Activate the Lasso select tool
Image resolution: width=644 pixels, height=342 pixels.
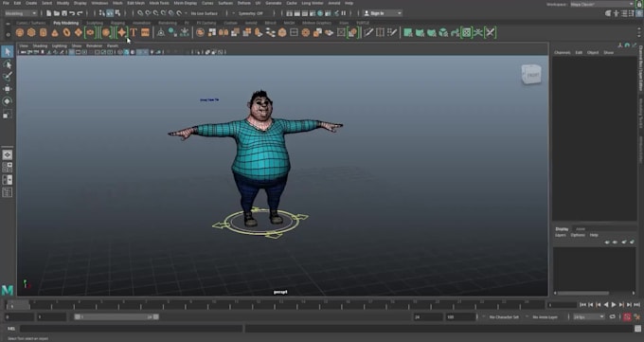coord(8,64)
